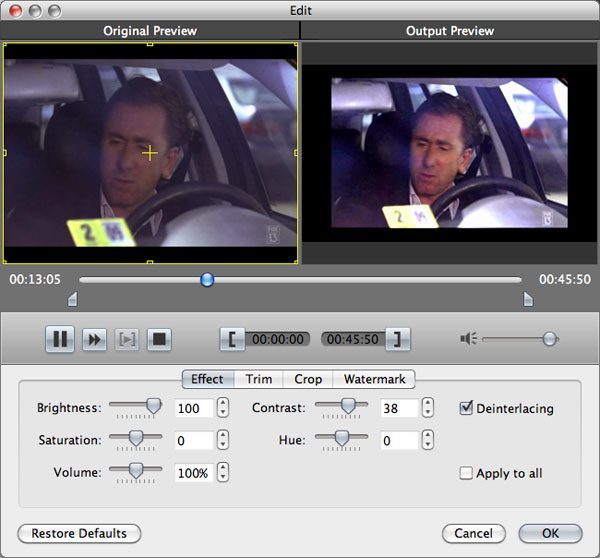Click the Volume percentage stepper
Image resolution: width=600 pixels, height=558 pixels.
[223, 473]
